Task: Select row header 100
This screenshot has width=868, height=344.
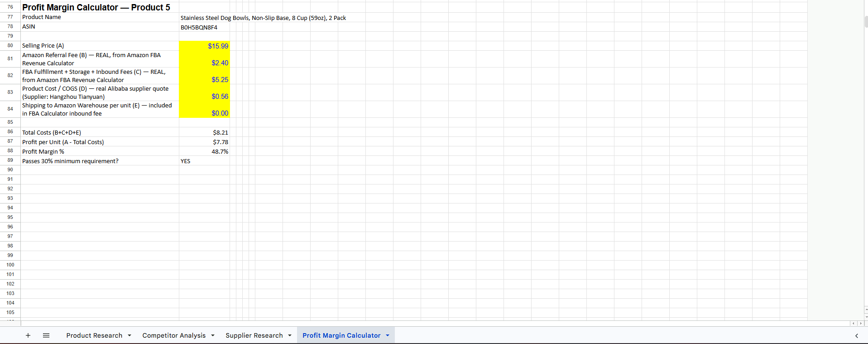Action: 10,265
